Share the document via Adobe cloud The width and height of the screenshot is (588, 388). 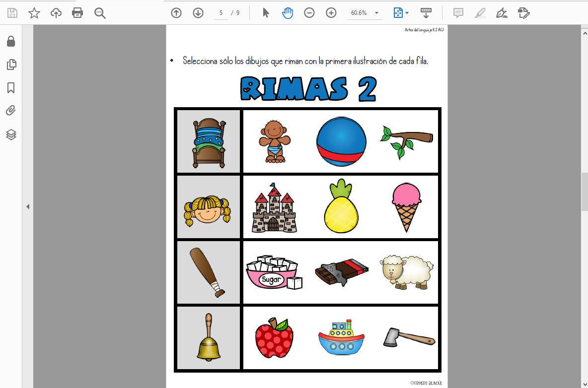tap(56, 13)
